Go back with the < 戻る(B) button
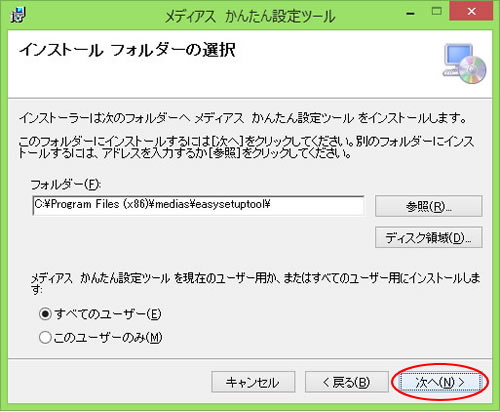This screenshot has height=412, width=500. click(x=347, y=382)
